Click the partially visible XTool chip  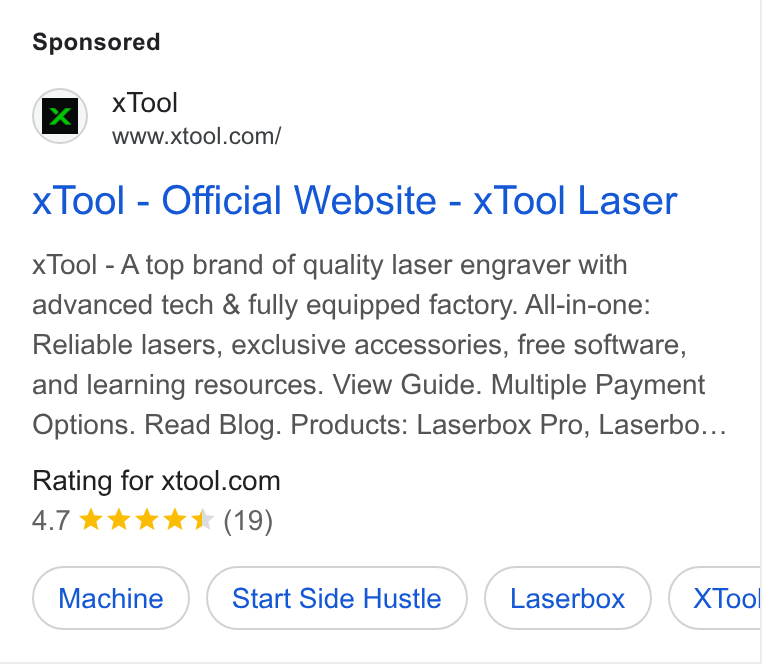pos(715,598)
